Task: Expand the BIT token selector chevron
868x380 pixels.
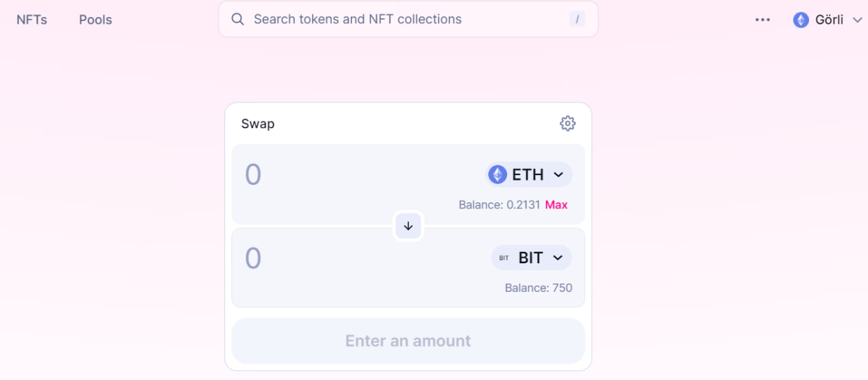Action: 558,258
